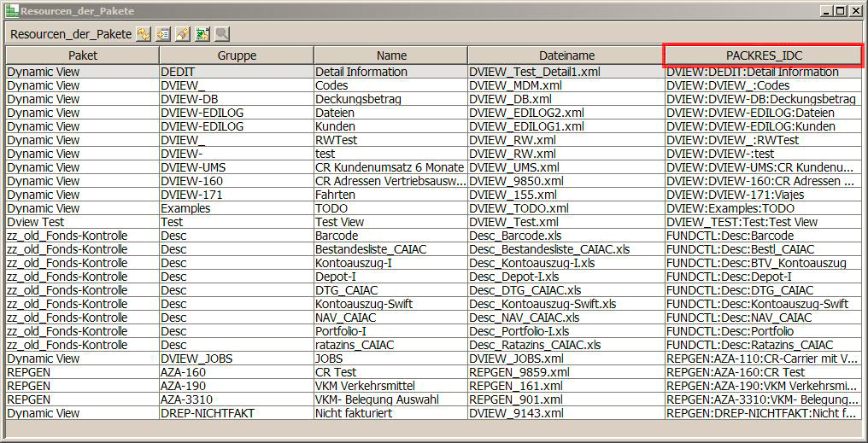Click the Dateiname column header

coord(566,55)
